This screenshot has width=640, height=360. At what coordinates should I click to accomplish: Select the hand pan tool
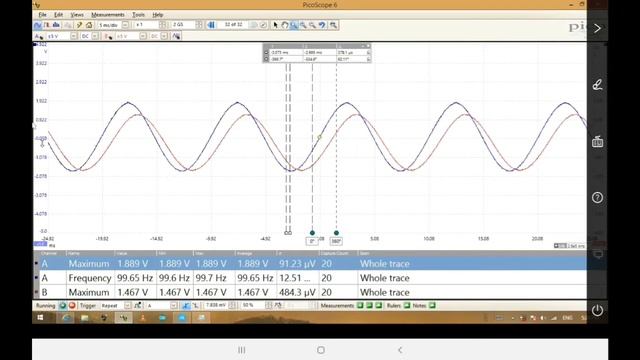click(x=284, y=25)
